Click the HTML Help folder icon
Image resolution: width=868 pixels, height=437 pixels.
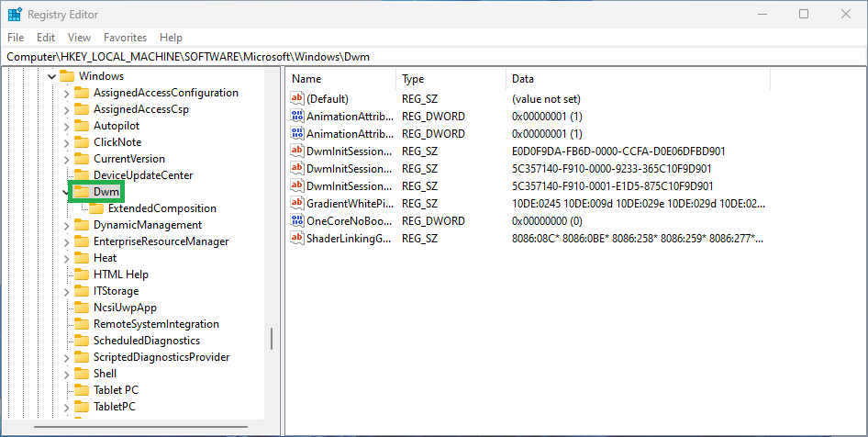tap(82, 275)
